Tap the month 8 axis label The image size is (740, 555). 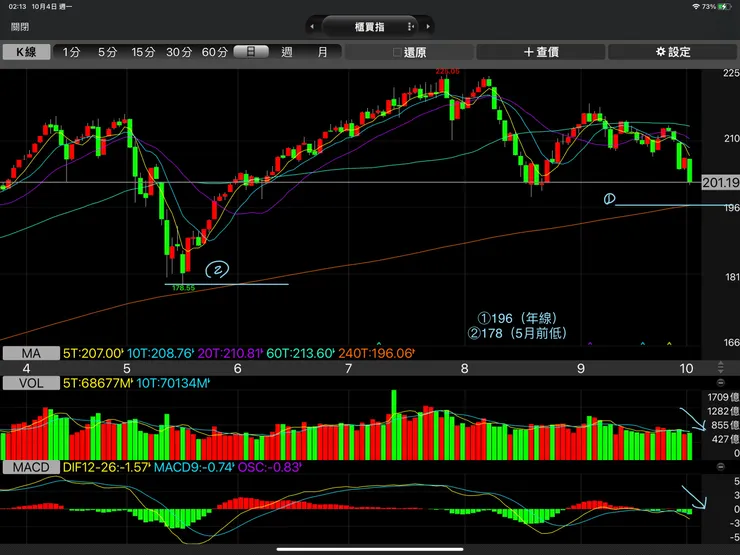[464, 368]
